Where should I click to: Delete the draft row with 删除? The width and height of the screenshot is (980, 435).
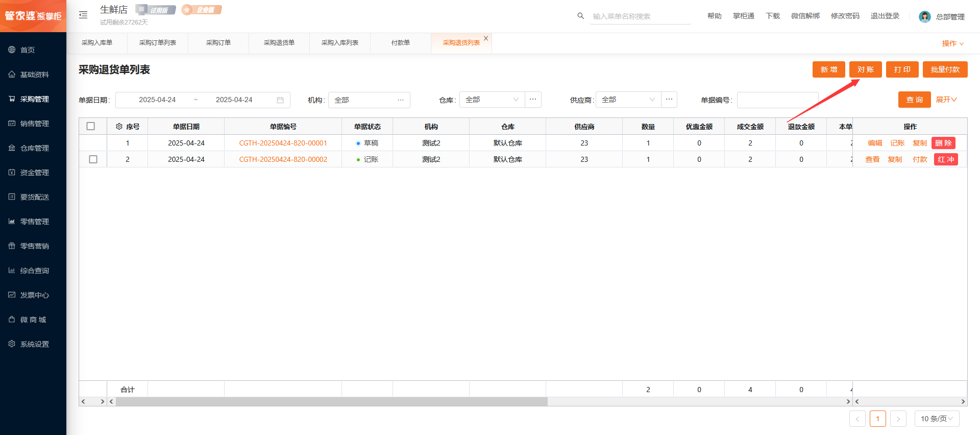click(x=943, y=143)
